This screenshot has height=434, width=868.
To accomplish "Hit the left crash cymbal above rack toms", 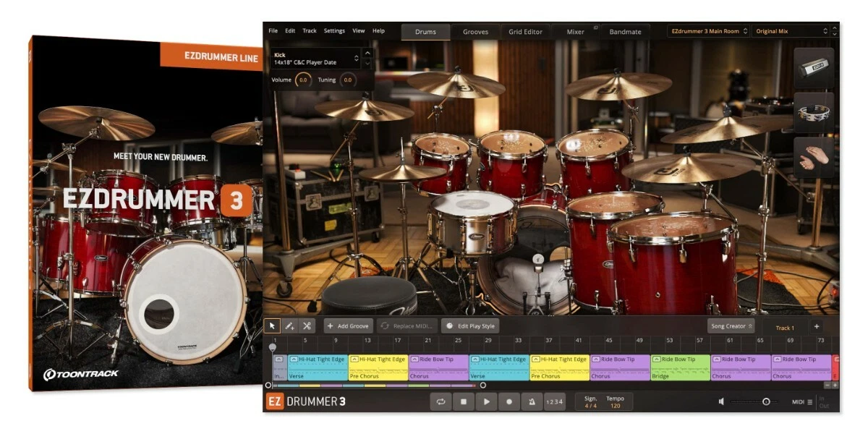I will (x=456, y=84).
